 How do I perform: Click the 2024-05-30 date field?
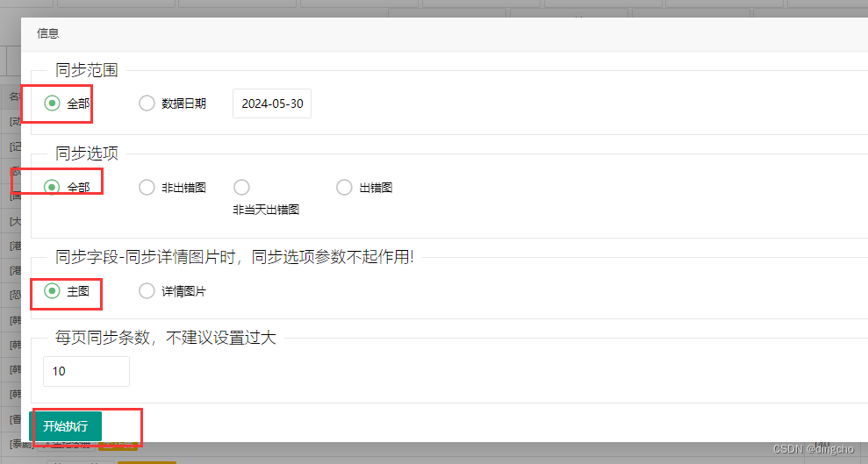point(272,104)
